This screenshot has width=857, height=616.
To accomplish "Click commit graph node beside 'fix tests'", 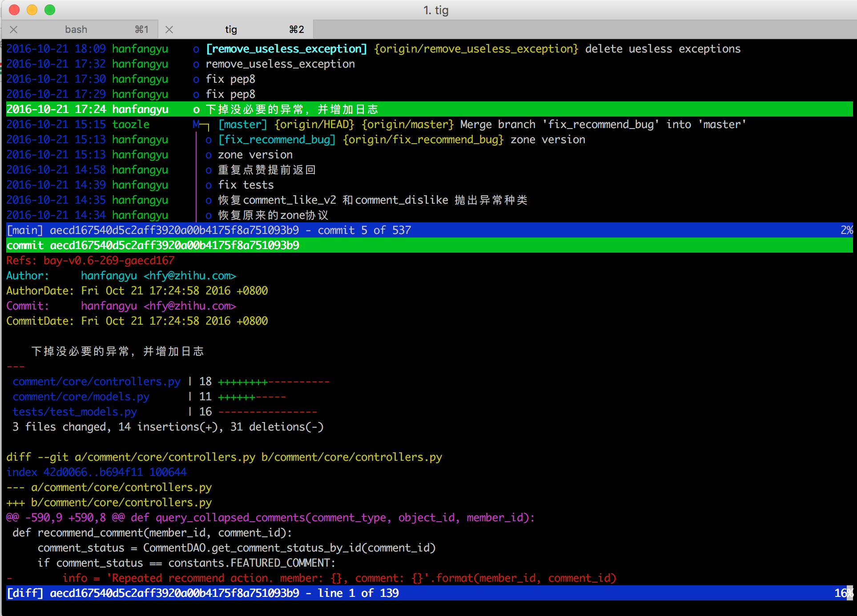I will [x=208, y=185].
